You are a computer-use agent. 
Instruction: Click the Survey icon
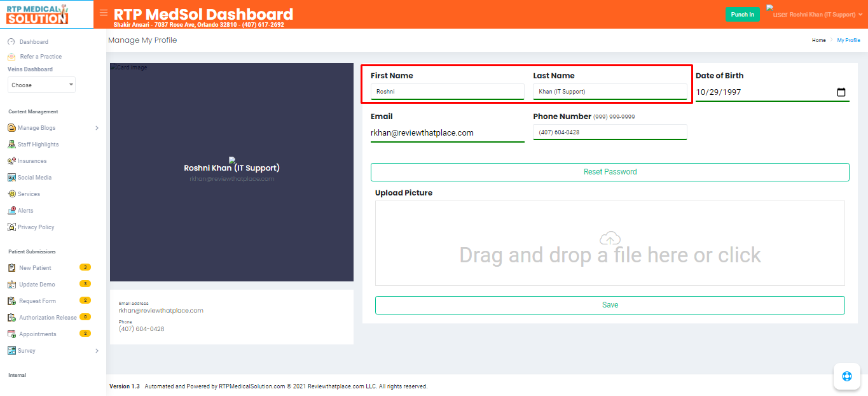11,351
